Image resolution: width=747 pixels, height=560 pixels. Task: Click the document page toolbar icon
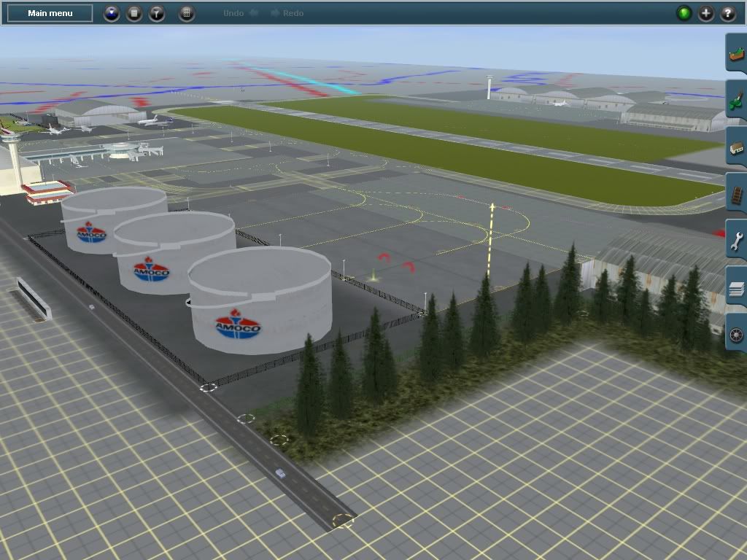[x=134, y=13]
